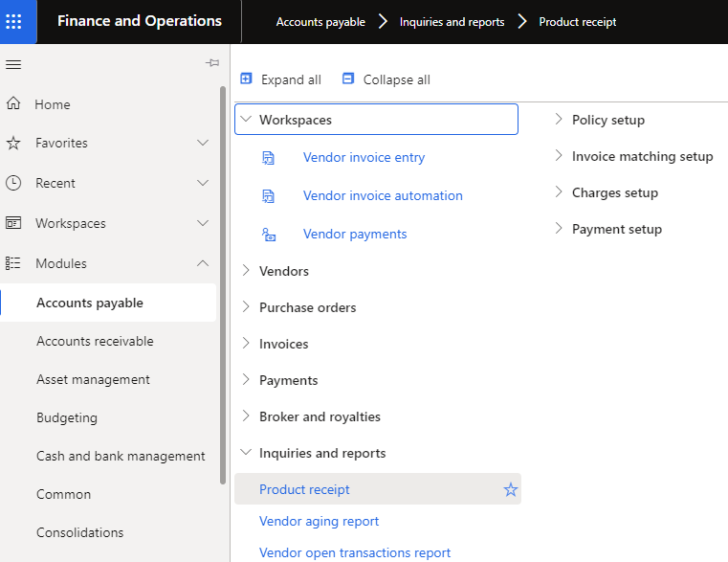This screenshot has height=562, width=728.
Task: Expand the Broker and royalties group
Action: [x=246, y=416]
